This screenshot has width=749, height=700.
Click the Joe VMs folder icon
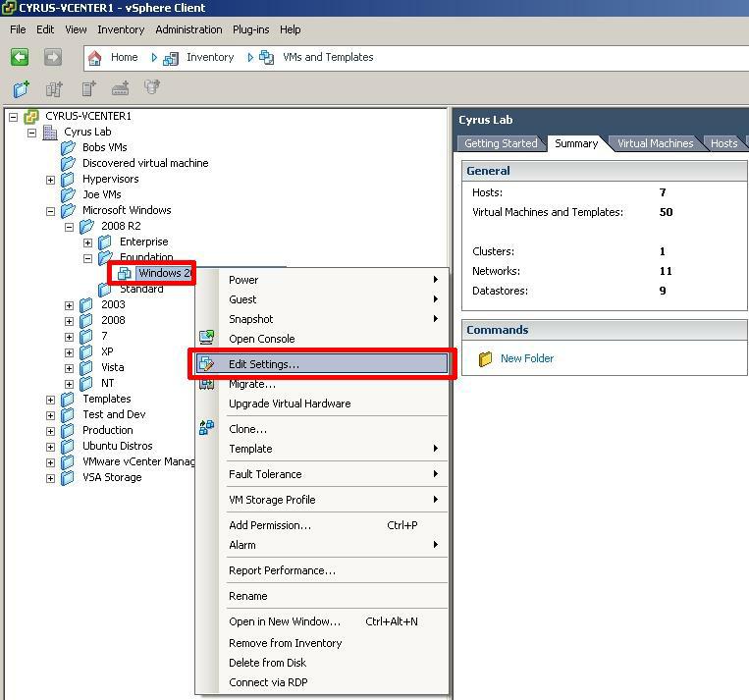69,194
